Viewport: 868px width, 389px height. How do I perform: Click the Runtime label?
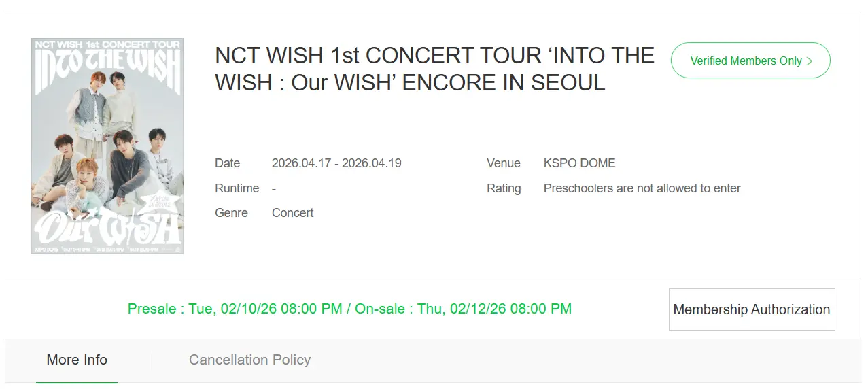pyautogui.click(x=237, y=188)
